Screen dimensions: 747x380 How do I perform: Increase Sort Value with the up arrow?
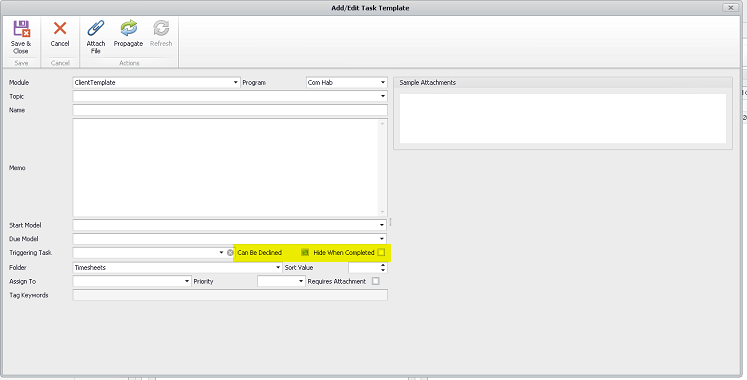(x=383, y=265)
